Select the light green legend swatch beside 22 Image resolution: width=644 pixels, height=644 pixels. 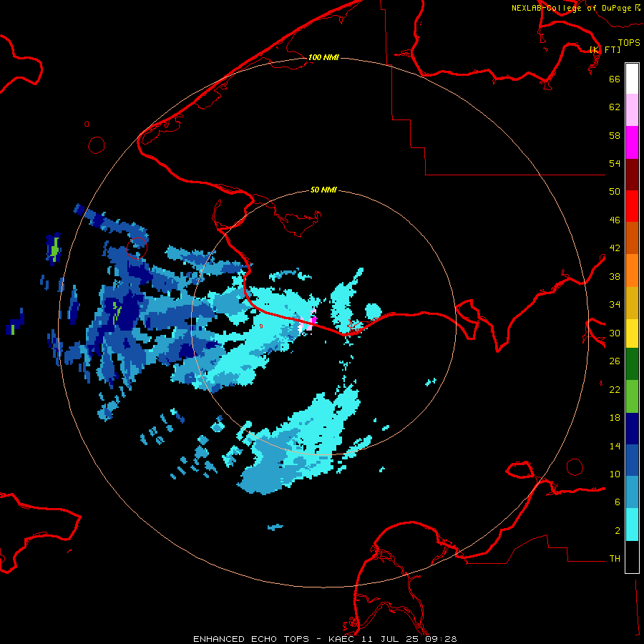tap(632, 396)
